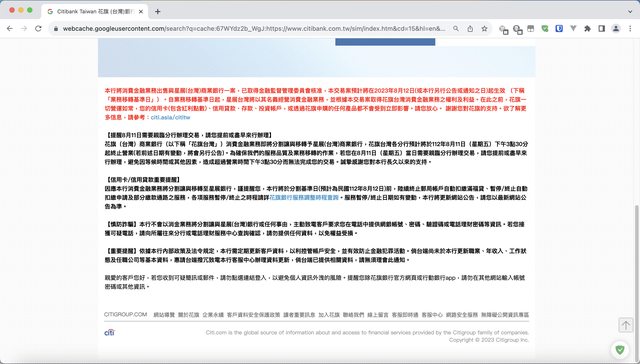Bookmark this page with the star icon
Screen dimensions: 640x364
point(484,29)
